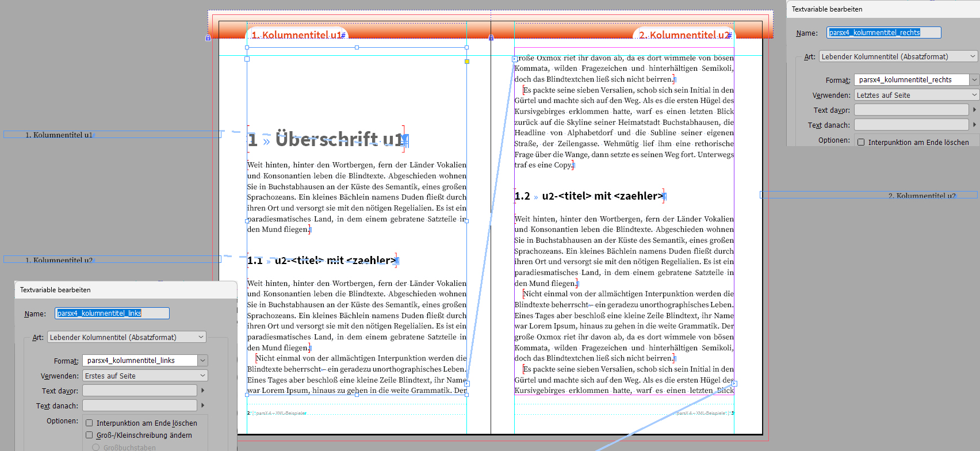Click the top-center handle of the selected frame
The height and width of the screenshot is (451, 980).
[x=357, y=48]
